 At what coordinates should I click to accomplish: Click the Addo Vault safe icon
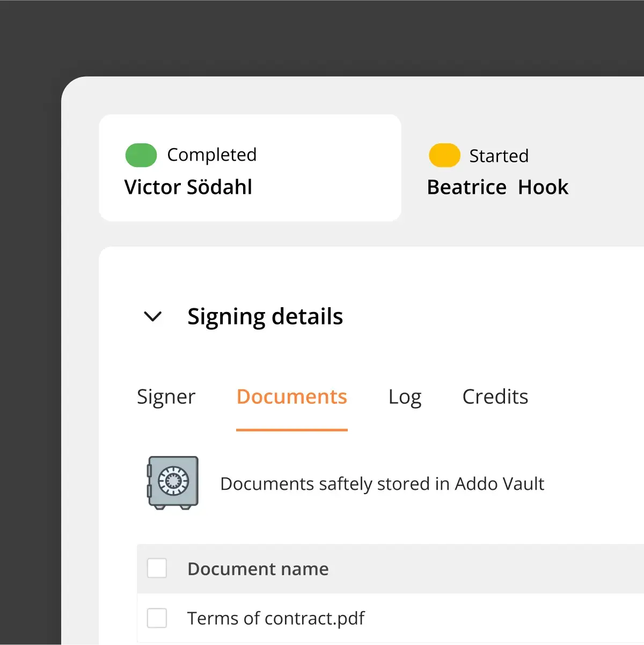tap(173, 482)
